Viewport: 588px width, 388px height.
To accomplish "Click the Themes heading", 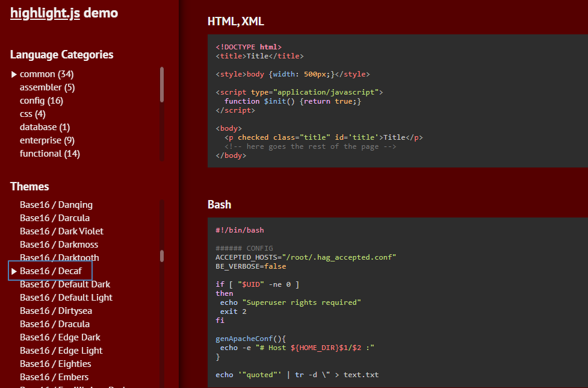I will 29,187.
